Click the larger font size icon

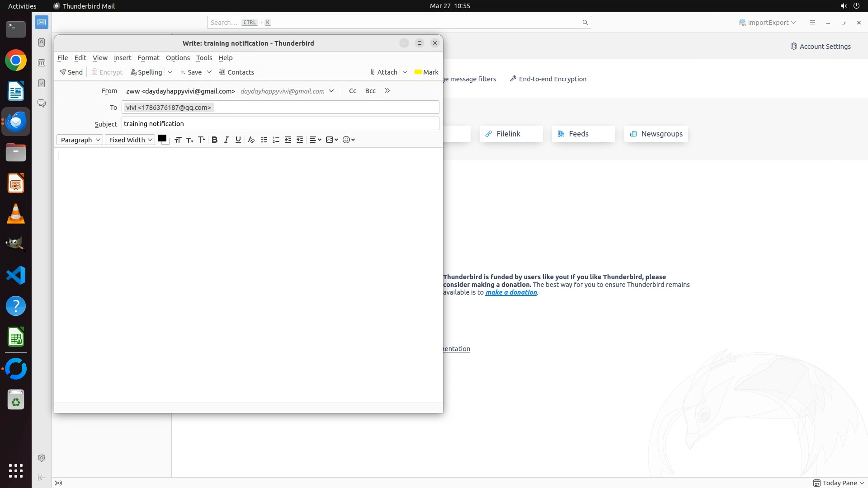pos(202,140)
